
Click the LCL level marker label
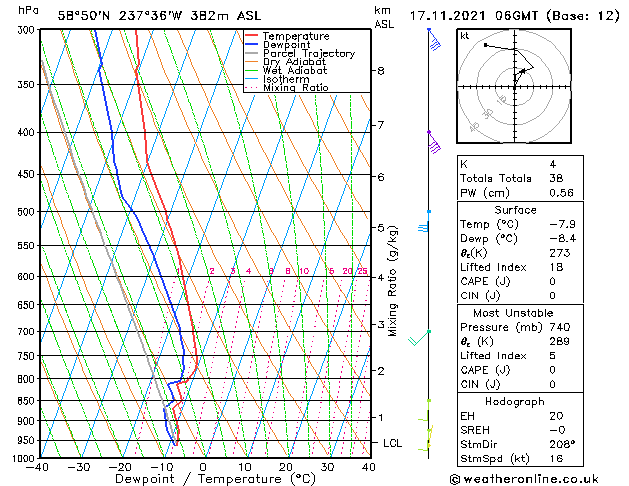392,443
